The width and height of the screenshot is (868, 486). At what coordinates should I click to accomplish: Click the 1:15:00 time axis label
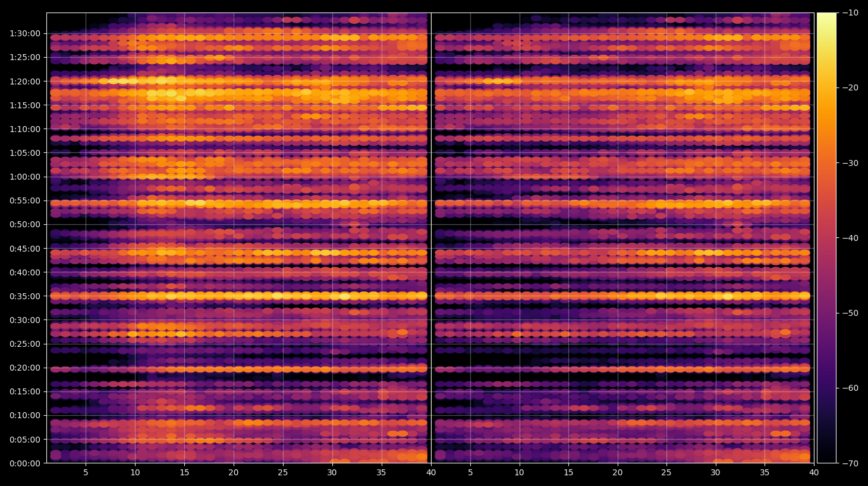pos(25,105)
